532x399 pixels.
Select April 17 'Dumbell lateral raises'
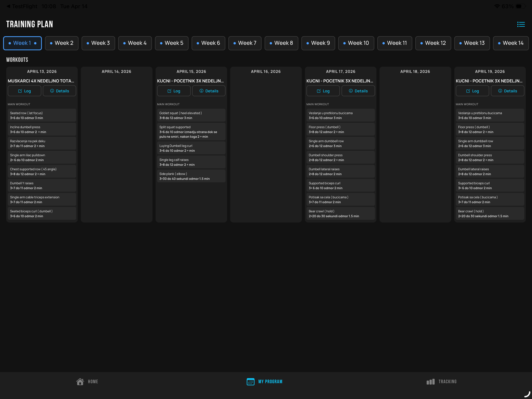coord(341,171)
